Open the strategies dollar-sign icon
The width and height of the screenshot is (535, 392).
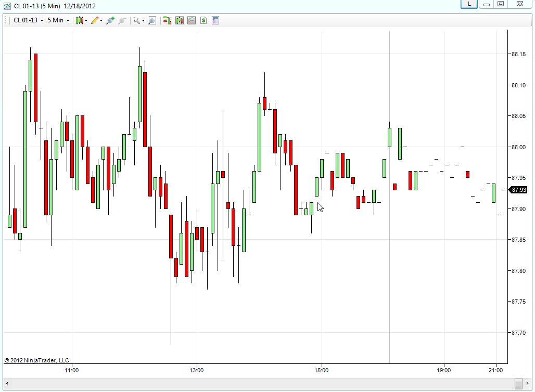pos(203,20)
